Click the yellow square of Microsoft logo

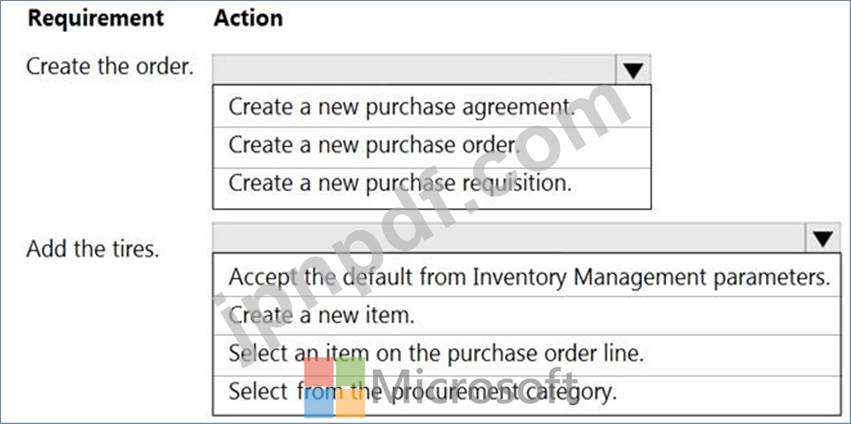coord(350,402)
